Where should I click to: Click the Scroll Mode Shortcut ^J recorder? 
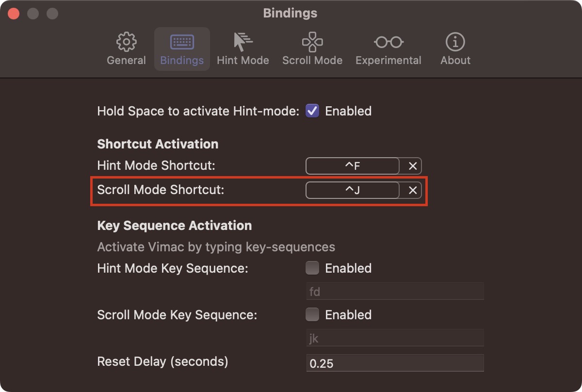(x=353, y=190)
